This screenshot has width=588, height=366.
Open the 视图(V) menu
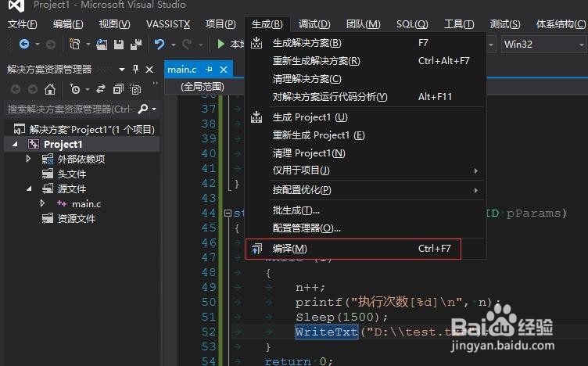[x=114, y=24]
